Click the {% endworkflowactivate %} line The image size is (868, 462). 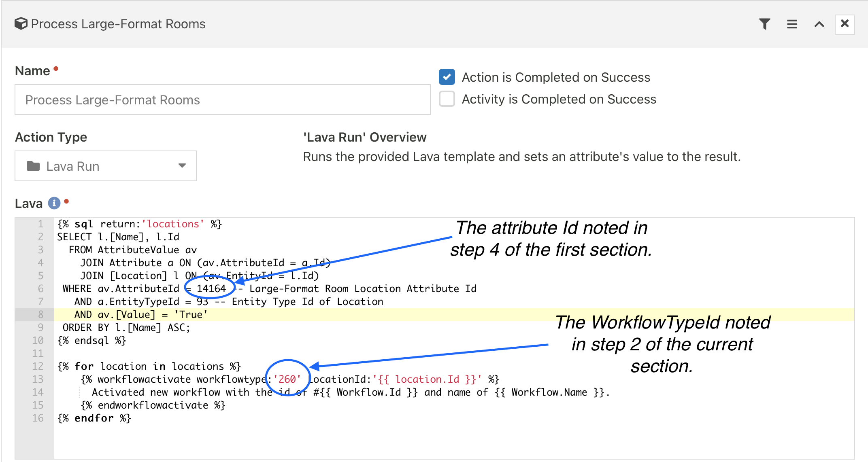click(x=153, y=405)
